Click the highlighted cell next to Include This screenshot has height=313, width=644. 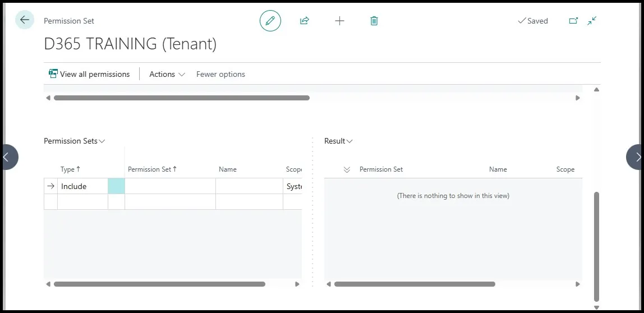pyautogui.click(x=116, y=186)
